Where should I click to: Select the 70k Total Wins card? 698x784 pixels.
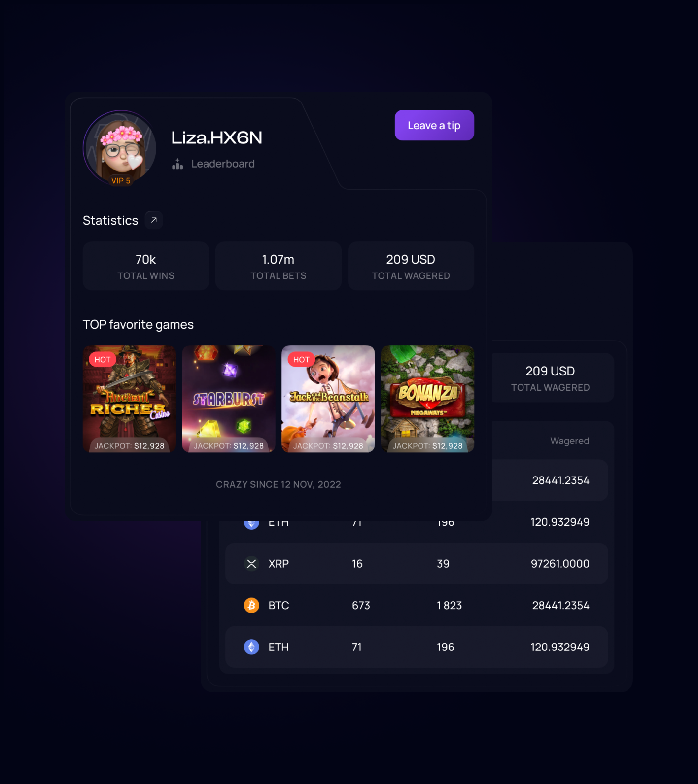pos(146,266)
